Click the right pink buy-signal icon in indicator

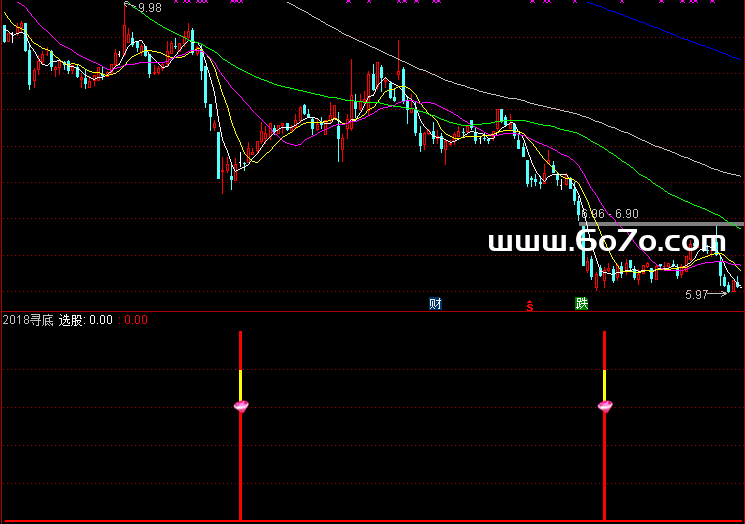[605, 405]
